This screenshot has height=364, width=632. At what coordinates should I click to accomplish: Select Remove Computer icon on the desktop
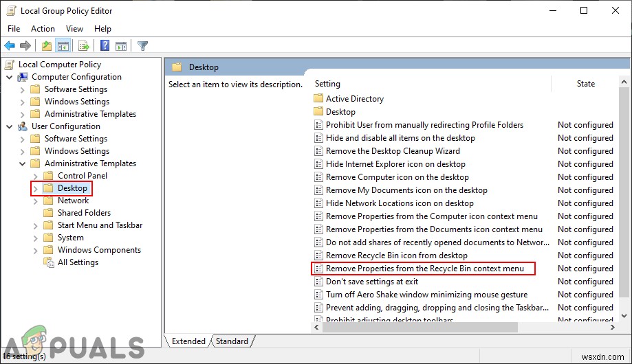pyautogui.click(x=397, y=177)
